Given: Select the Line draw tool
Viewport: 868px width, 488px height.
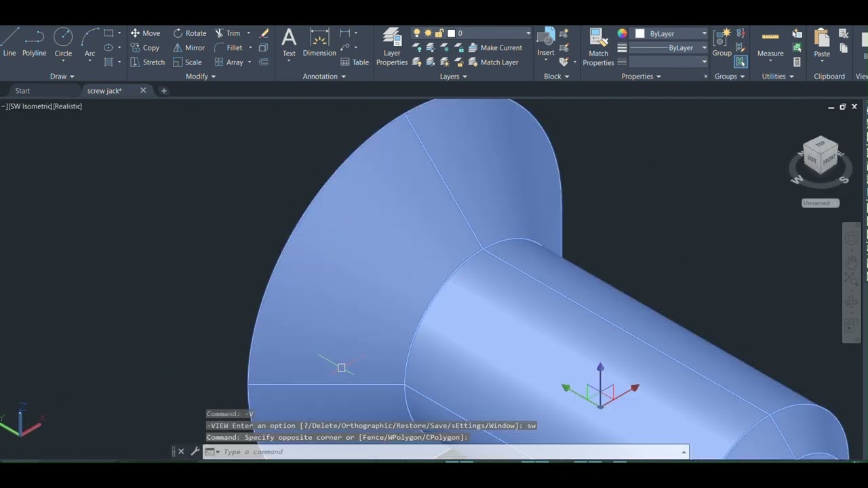Looking at the screenshot, I should (9, 42).
